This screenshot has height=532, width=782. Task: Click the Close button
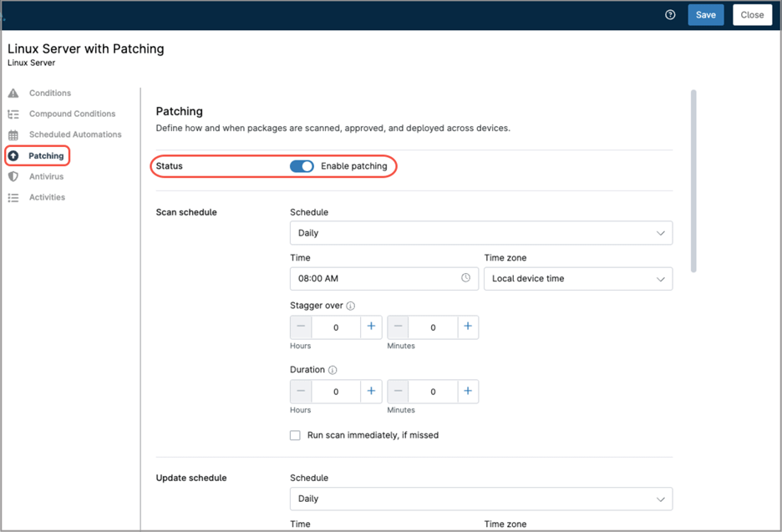(751, 14)
